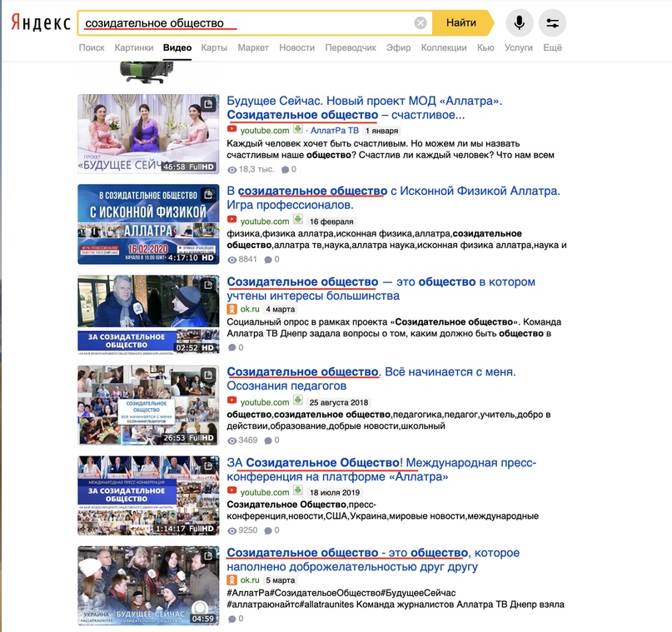Start voice search with the microphone icon

coord(520,22)
